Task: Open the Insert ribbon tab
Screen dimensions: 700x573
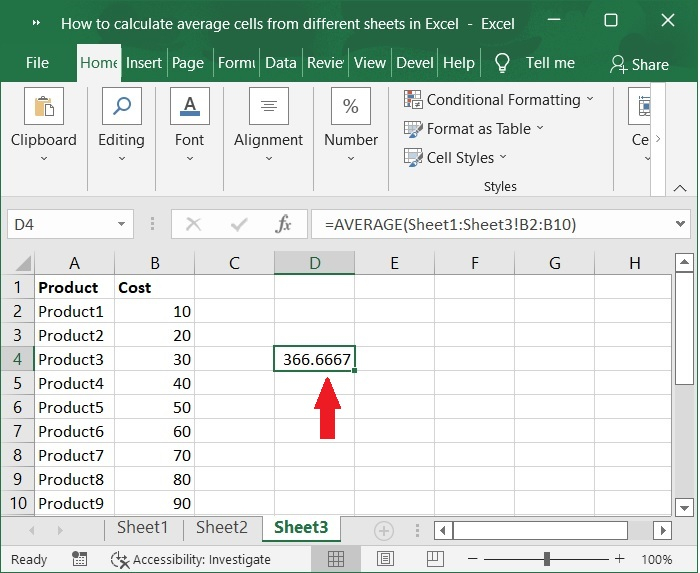Action: pos(144,62)
